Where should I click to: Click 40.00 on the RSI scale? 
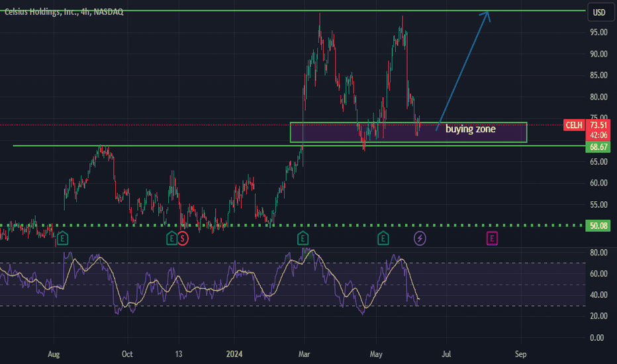(x=598, y=295)
